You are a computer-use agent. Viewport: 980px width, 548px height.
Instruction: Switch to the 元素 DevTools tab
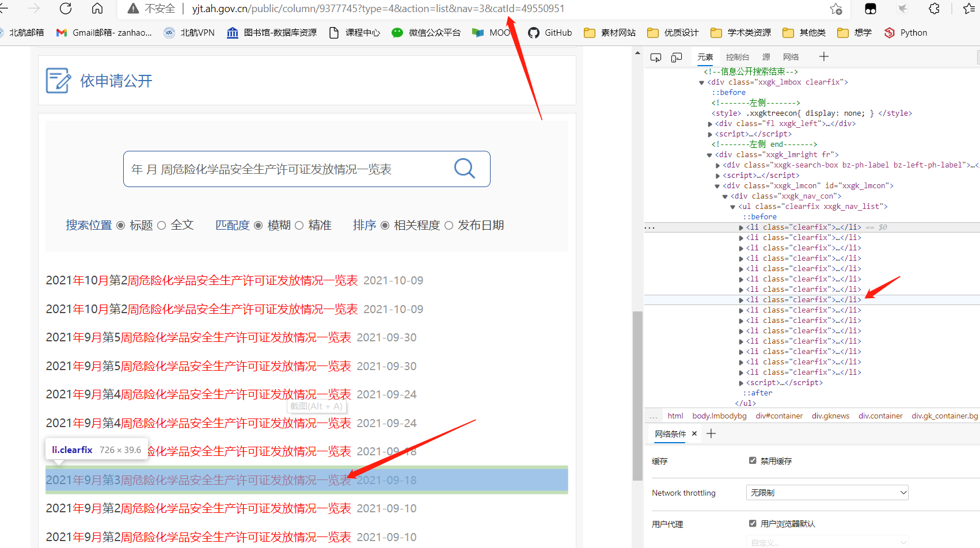pyautogui.click(x=705, y=57)
